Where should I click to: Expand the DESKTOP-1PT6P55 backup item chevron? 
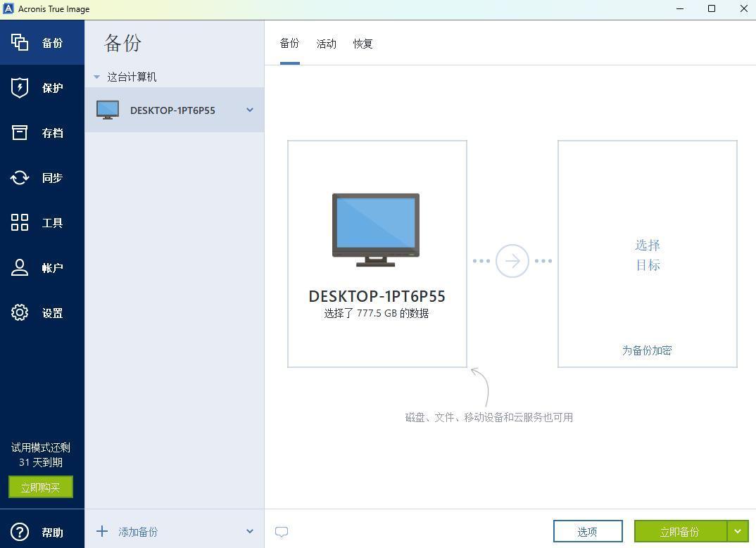tap(249, 110)
